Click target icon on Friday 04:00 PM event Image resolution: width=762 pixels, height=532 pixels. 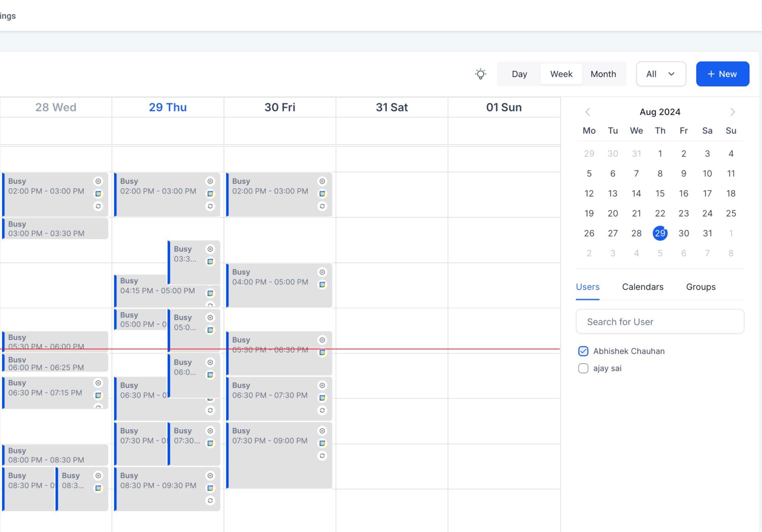[322, 272]
